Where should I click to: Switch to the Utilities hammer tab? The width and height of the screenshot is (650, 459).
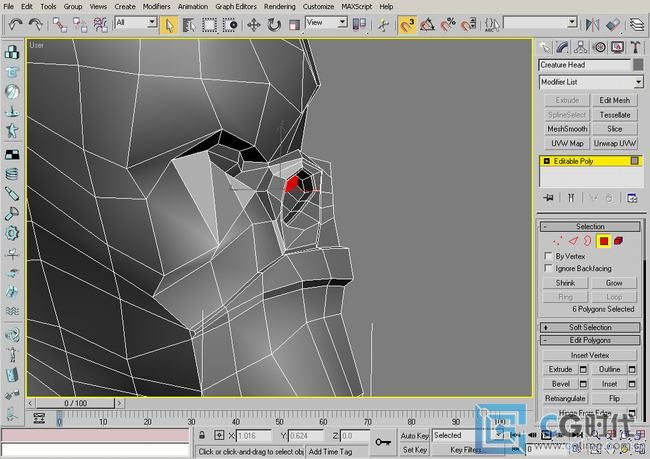[635, 47]
